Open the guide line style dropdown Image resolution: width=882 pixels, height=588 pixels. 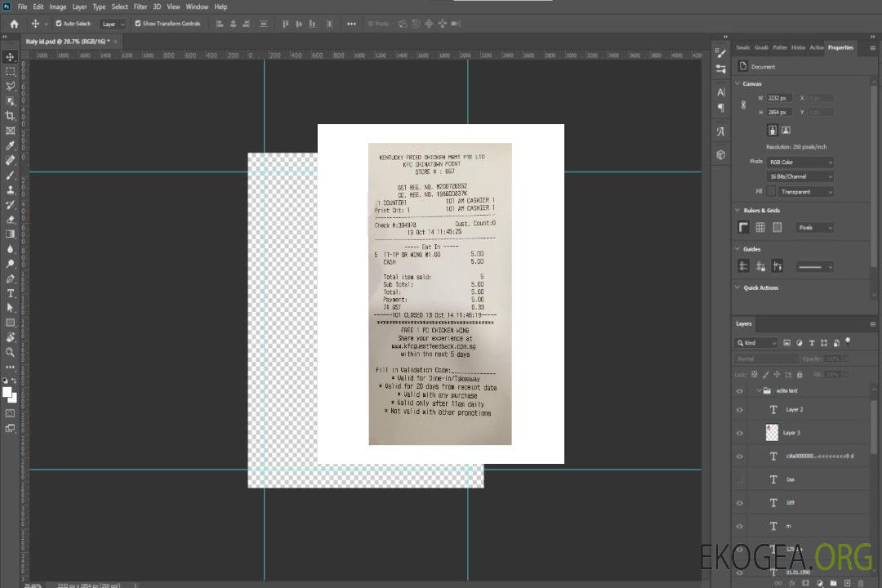[815, 267]
